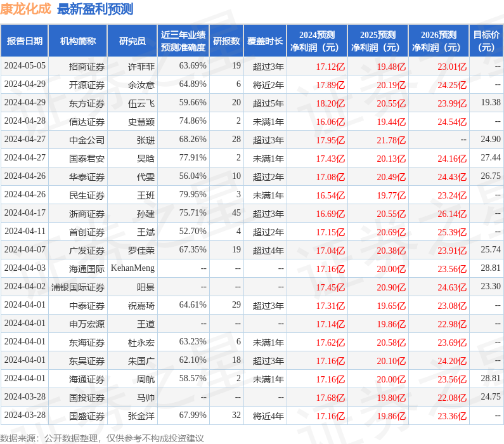
Task: Click analyst name 杜永宏
Action: (x=141, y=342)
